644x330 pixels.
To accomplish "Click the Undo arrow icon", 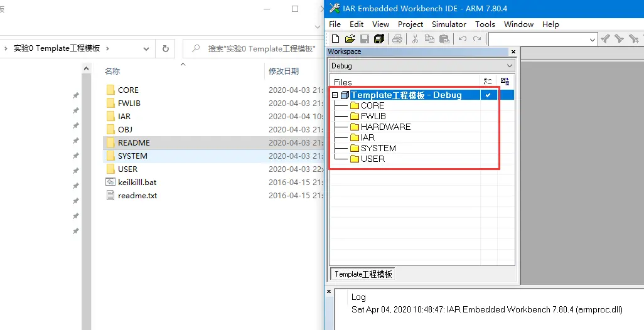I will 463,39.
